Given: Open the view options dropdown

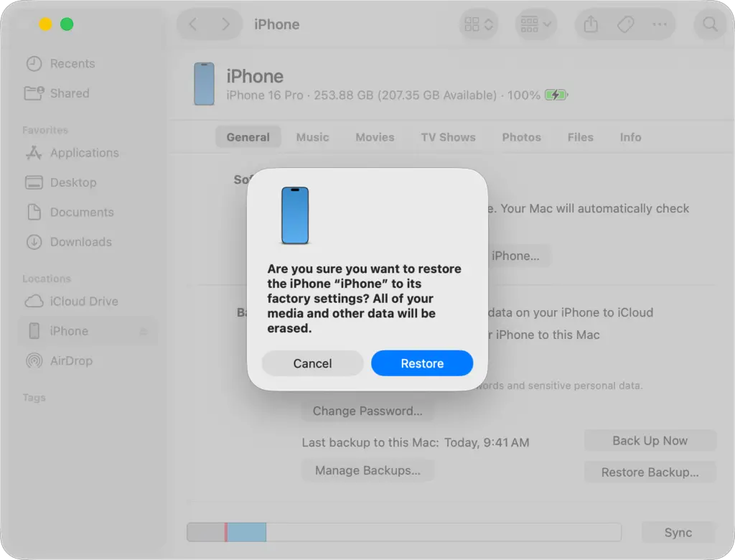Looking at the screenshot, I should pos(478,24).
